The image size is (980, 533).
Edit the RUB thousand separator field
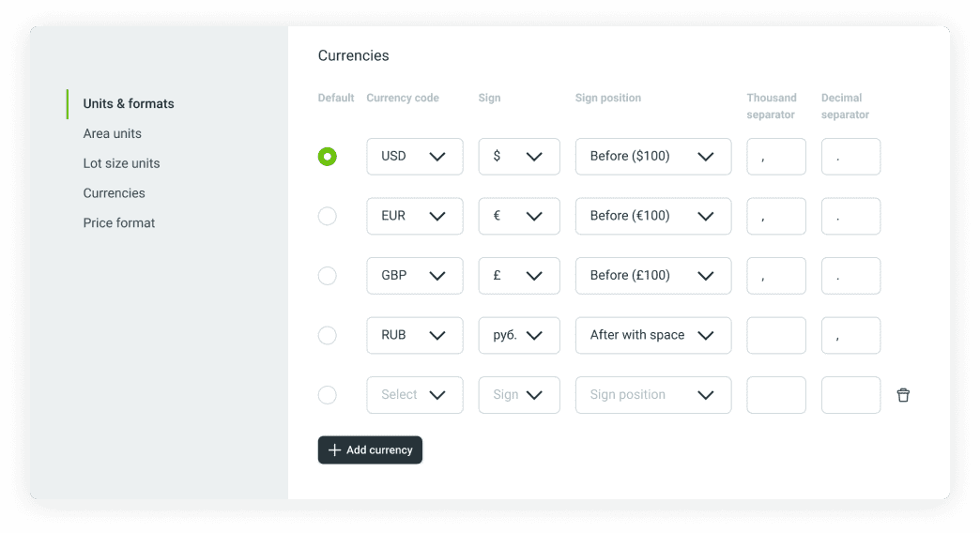(775, 335)
